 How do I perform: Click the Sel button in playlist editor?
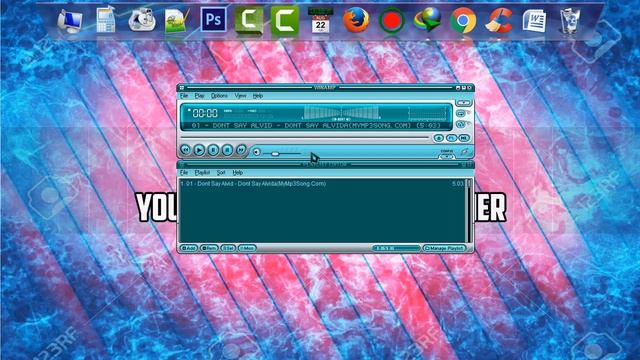pyautogui.click(x=228, y=248)
